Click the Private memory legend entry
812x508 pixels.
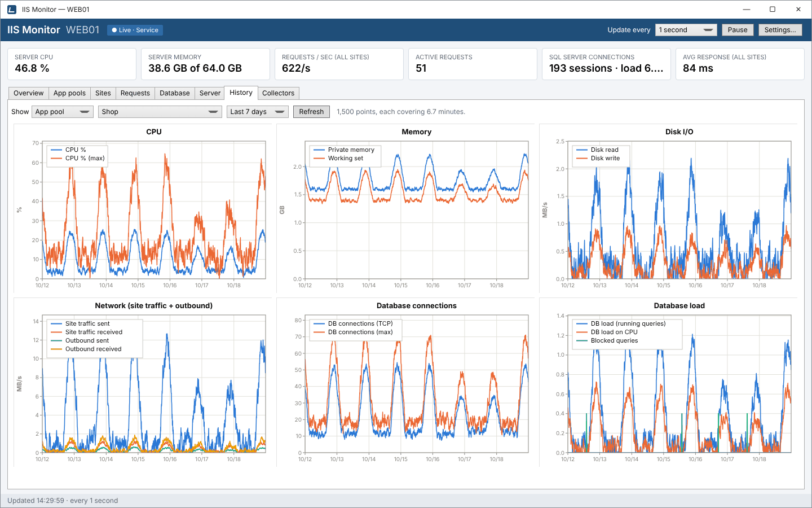click(x=344, y=150)
